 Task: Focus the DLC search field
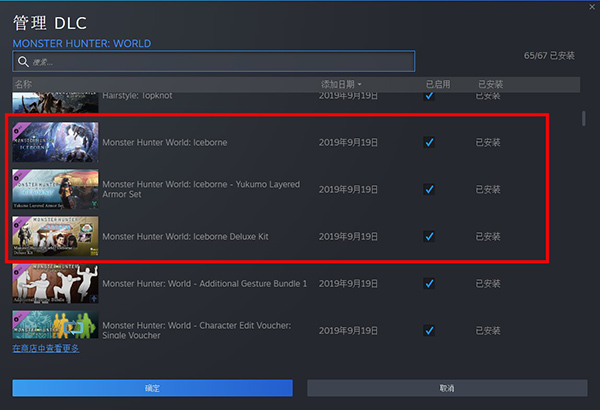[214, 61]
